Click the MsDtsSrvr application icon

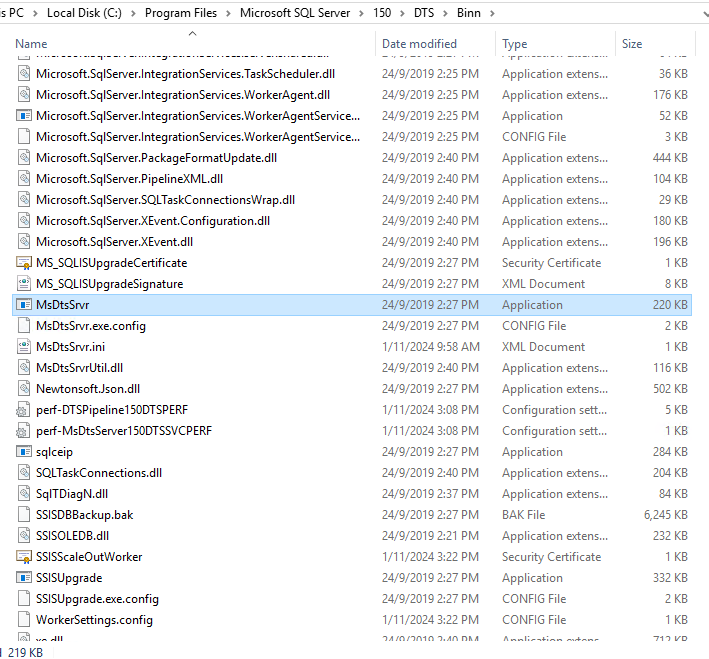24,305
